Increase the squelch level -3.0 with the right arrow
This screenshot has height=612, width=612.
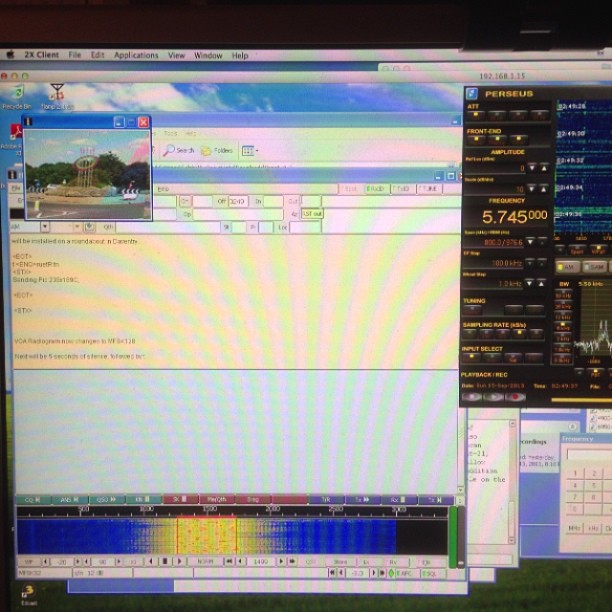[x=374, y=573]
